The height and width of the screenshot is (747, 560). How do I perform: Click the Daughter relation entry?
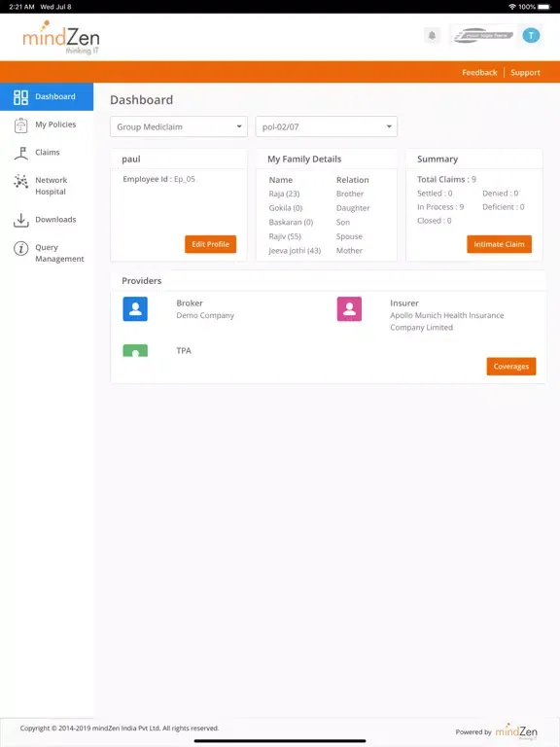pos(353,208)
